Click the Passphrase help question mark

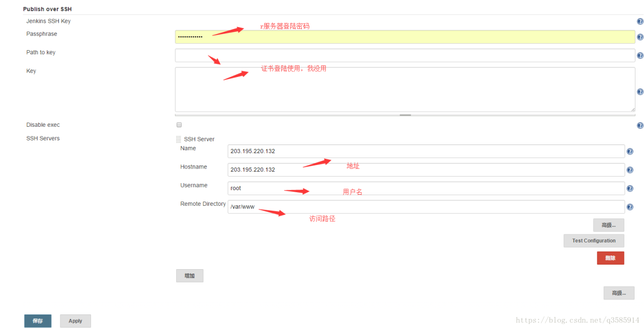click(x=640, y=36)
